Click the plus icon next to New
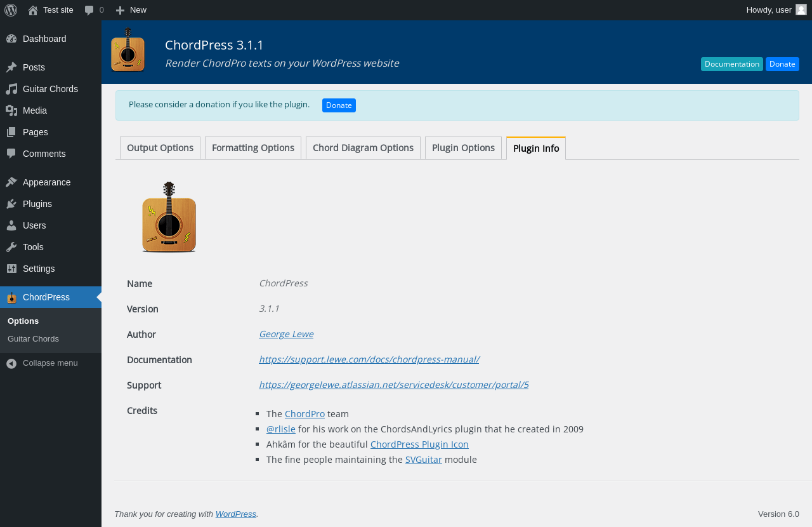The width and height of the screenshot is (812, 527). coord(120,10)
